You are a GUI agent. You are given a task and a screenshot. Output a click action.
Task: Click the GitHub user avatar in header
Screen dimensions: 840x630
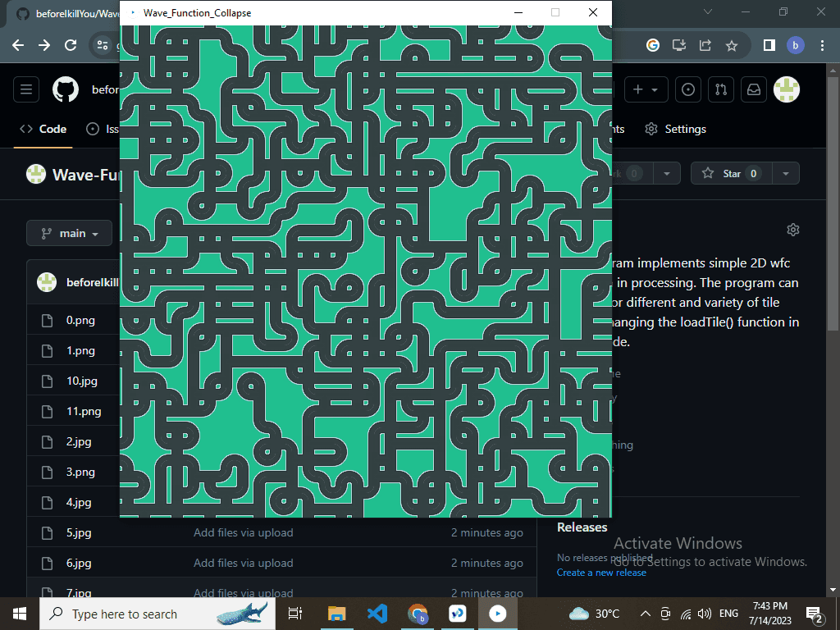(x=787, y=89)
